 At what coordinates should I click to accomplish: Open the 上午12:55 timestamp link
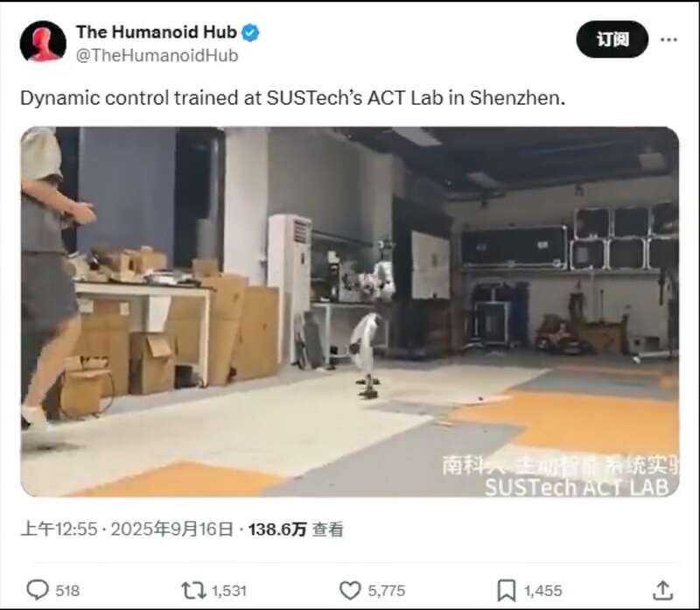click(x=59, y=529)
